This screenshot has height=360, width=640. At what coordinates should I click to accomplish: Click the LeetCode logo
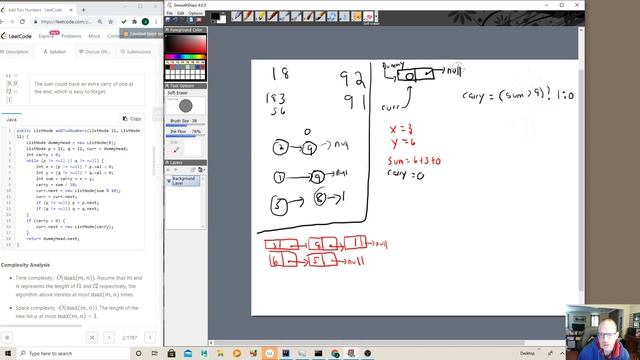[x=16, y=36]
